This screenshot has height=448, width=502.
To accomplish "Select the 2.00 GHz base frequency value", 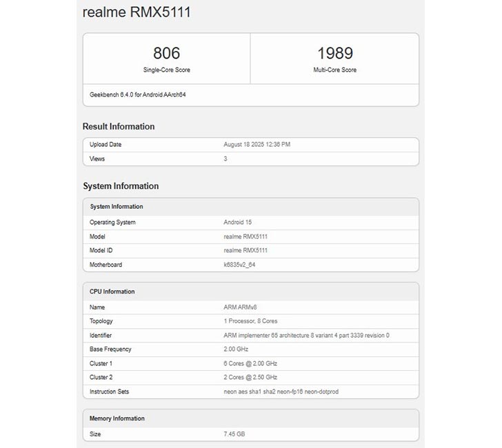I will (236, 349).
